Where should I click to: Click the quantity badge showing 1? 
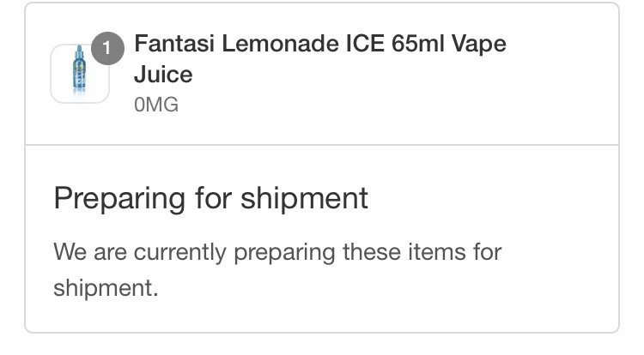tap(107, 49)
